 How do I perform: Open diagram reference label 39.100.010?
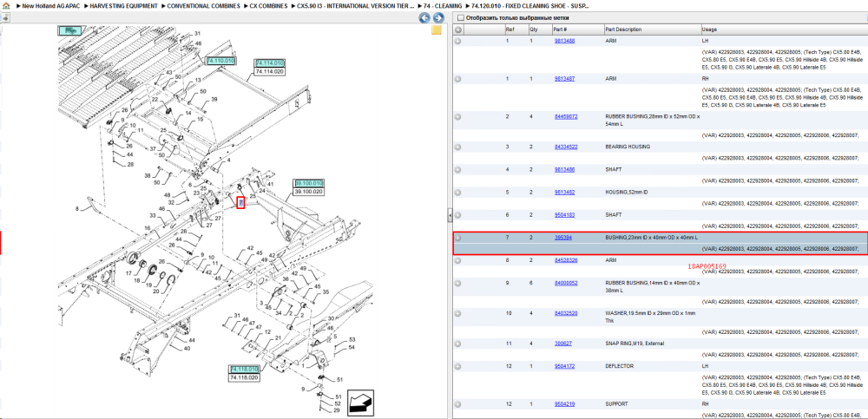click(x=309, y=183)
